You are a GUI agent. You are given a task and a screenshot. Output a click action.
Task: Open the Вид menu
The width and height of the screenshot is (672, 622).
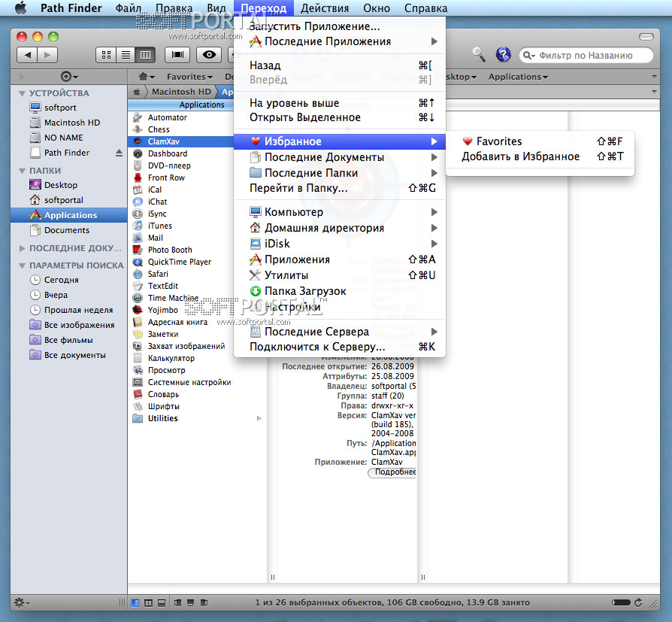(216, 8)
